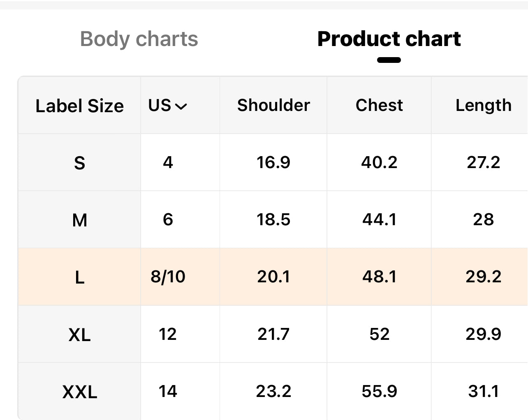Screen dimensions: 528x420
Task: Expand the US size unit dropdown
Action: coord(168,106)
